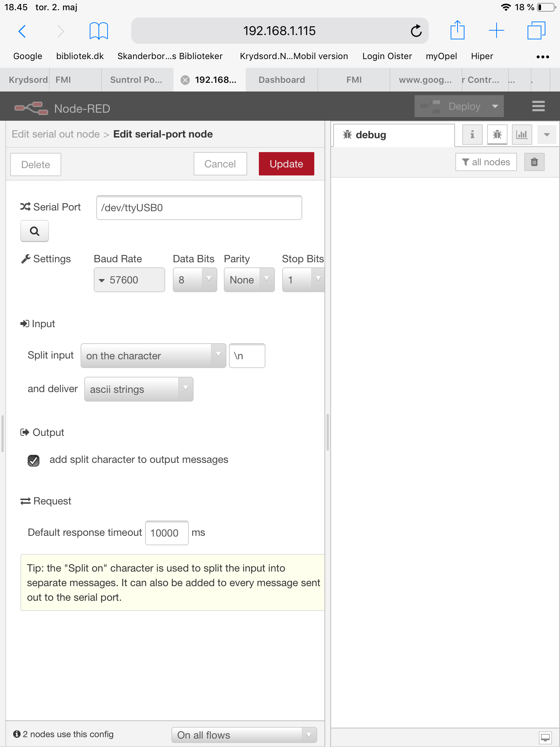Open the Node-RED hamburger menu

click(538, 106)
